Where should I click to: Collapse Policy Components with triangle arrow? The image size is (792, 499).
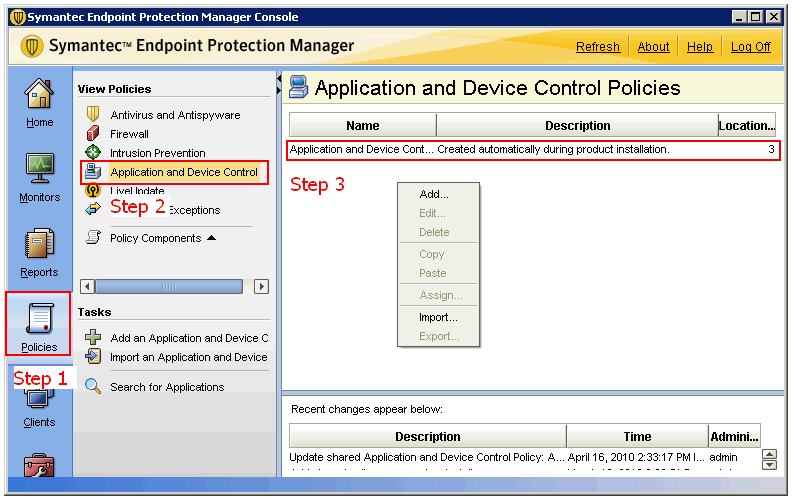212,237
